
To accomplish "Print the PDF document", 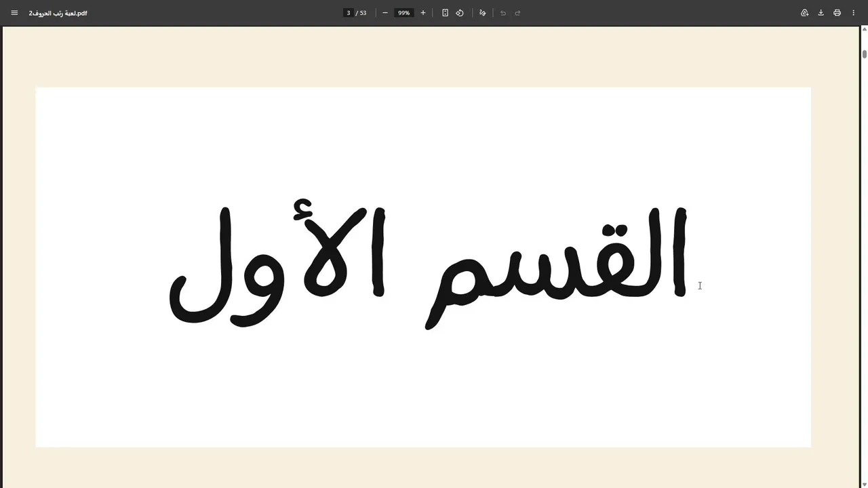I will (837, 13).
